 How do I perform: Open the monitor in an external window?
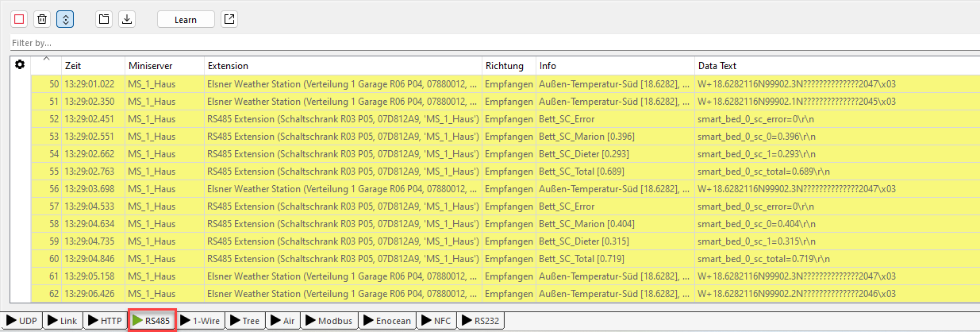click(229, 19)
